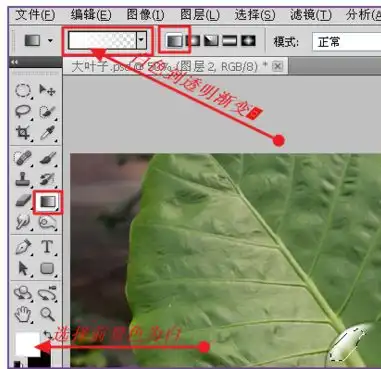Select the Smudge tool
Image resolution: width=381 pixels, height=369 pixels.
pyautogui.click(x=23, y=222)
